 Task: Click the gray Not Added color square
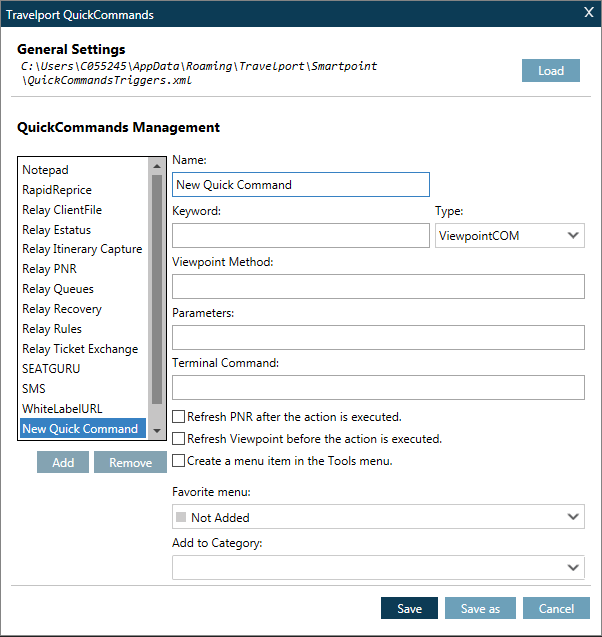(x=181, y=518)
